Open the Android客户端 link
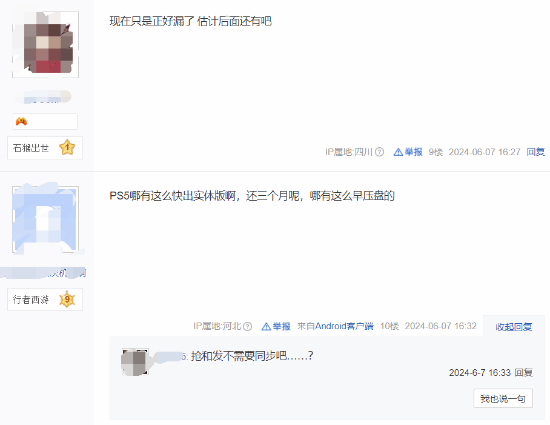The width and height of the screenshot is (550, 425). 344,326
